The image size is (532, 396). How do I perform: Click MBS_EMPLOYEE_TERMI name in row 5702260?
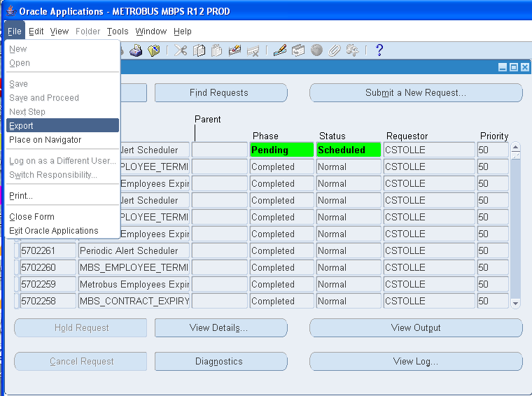coord(134,267)
